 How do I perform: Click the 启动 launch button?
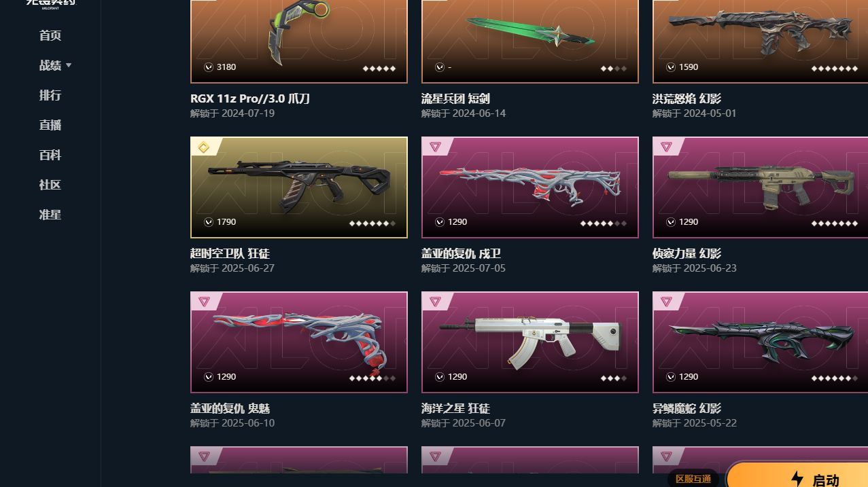[x=798, y=477]
